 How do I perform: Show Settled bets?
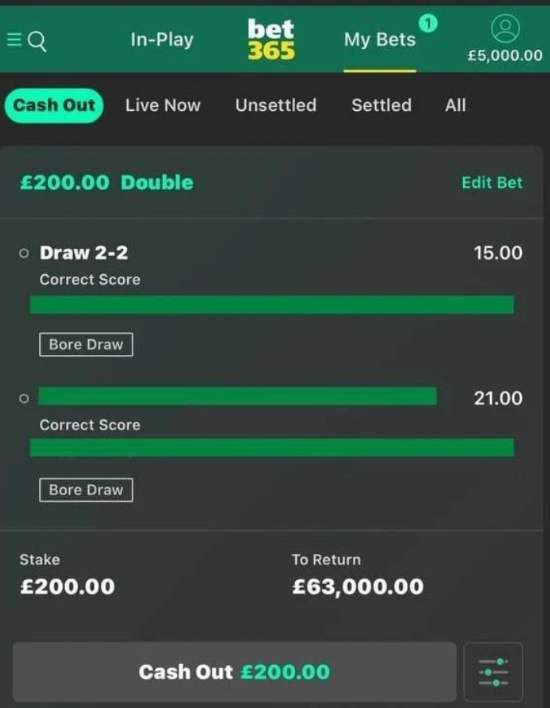(x=382, y=105)
